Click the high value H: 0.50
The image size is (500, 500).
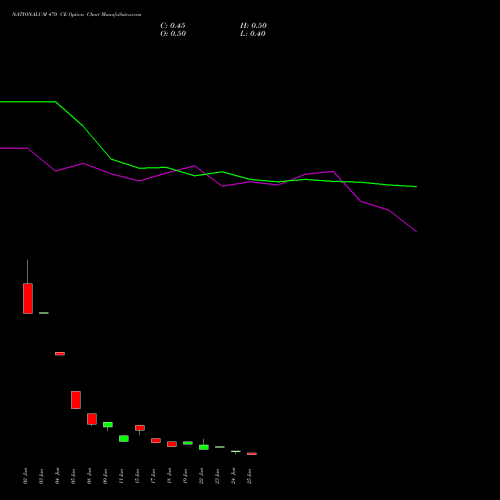click(253, 26)
